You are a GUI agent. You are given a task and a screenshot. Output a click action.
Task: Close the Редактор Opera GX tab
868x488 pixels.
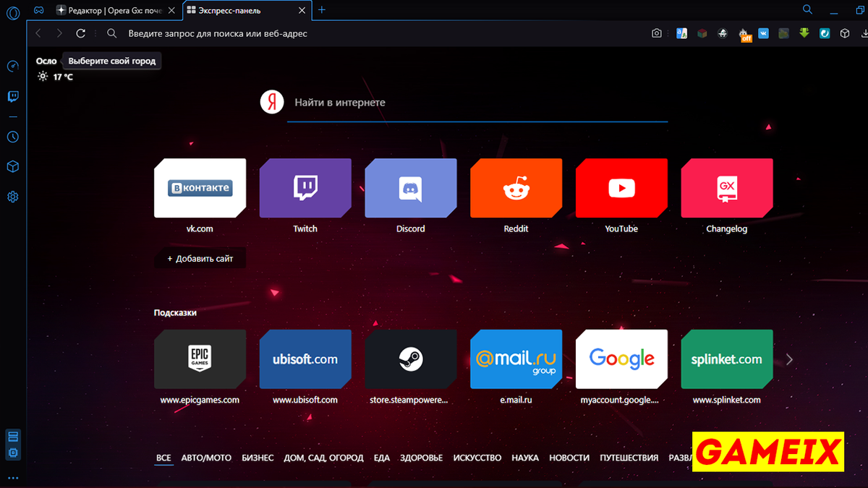pos(172,11)
